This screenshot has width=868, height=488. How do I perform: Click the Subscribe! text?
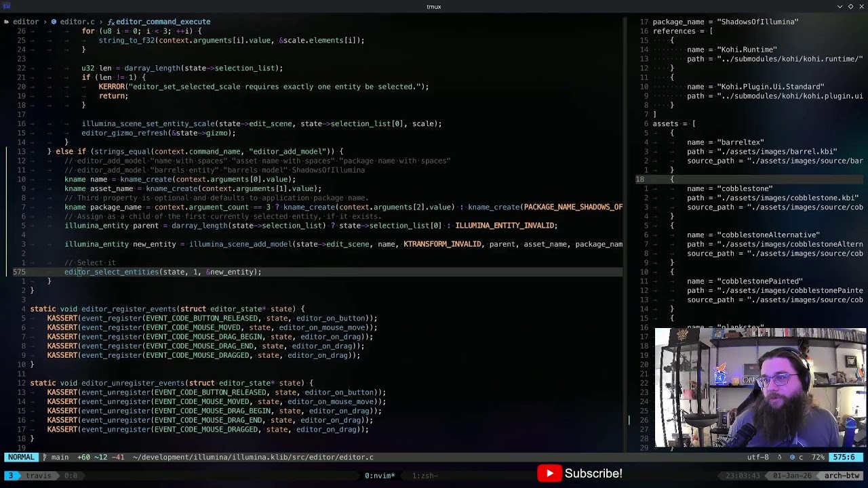pyautogui.click(x=593, y=473)
